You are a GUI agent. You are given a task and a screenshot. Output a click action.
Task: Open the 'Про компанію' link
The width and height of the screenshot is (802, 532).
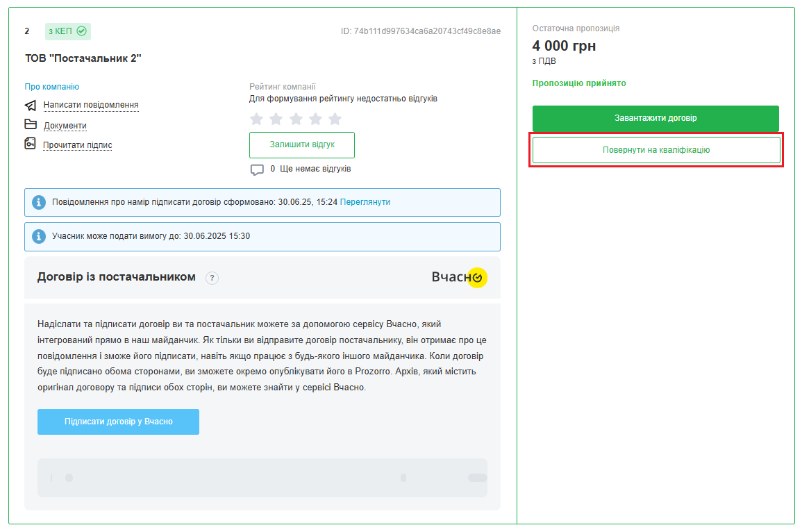click(52, 87)
